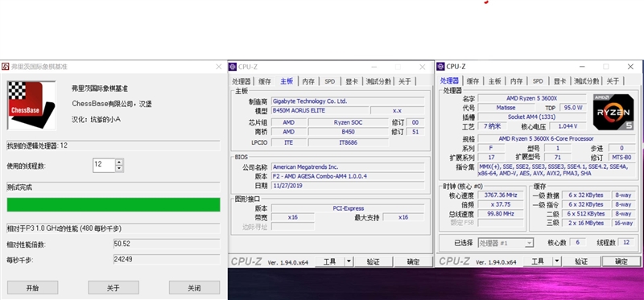Open 关于 tab in right CPU-Z window
Viewport: 644px width, 300px height.
point(613,81)
